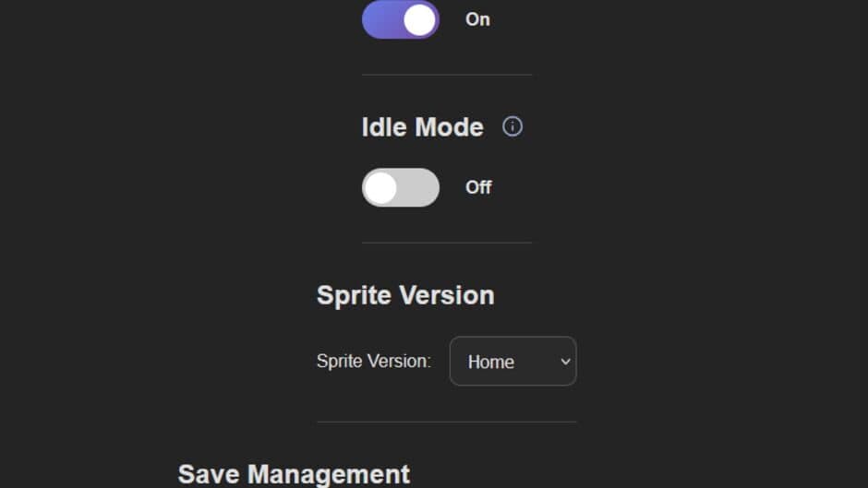Open the Sprite Version dropdown
The image size is (868, 488).
[x=513, y=362]
